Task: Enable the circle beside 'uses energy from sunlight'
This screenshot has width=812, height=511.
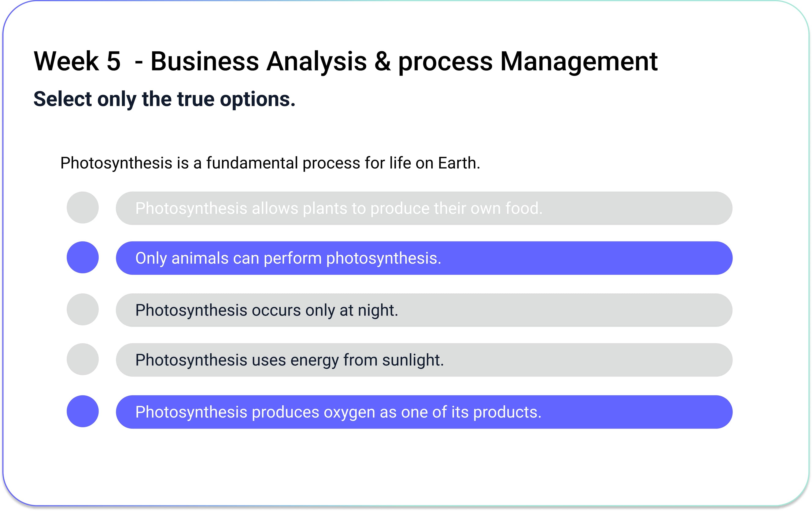Action: [x=83, y=359]
